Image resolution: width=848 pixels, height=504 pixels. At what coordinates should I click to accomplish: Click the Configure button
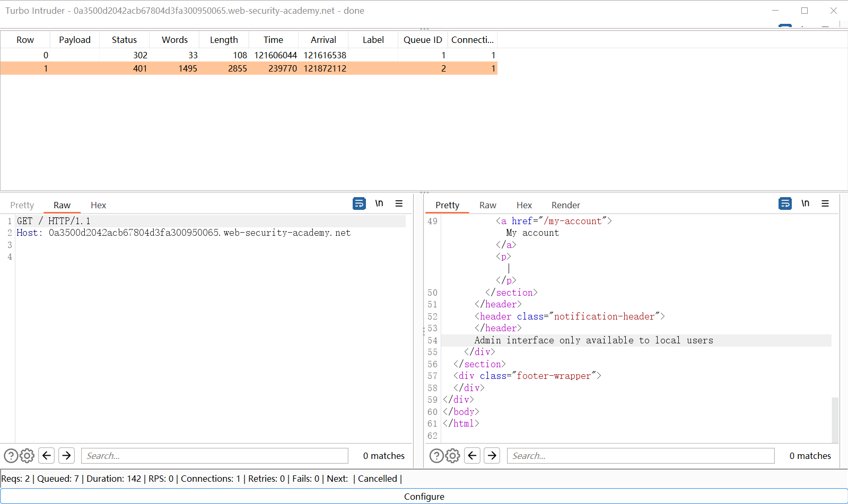tap(424, 497)
